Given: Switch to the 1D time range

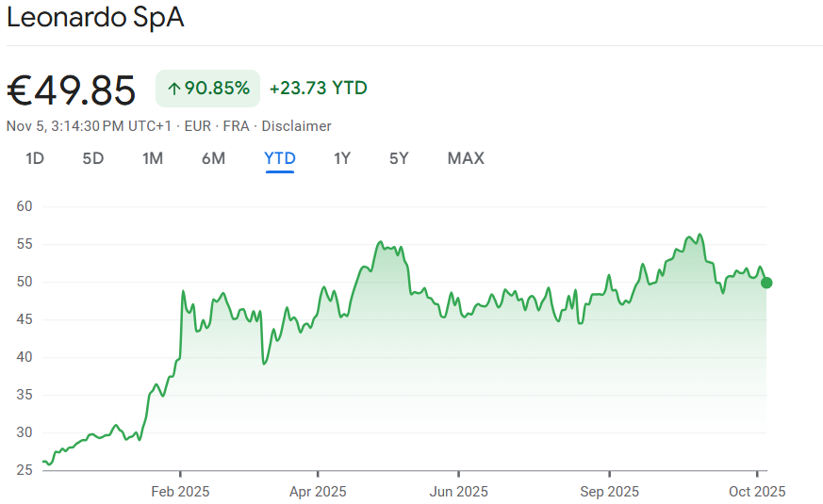Looking at the screenshot, I should [x=35, y=158].
